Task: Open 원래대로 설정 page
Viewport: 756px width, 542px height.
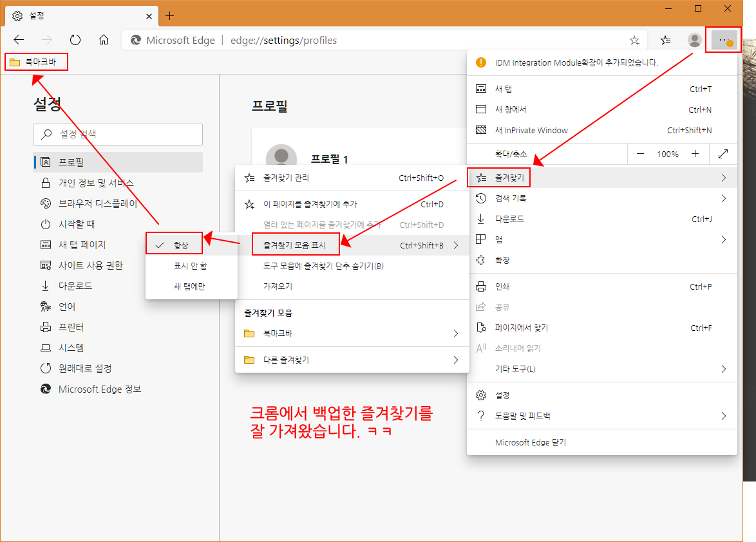Action: [x=118, y=369]
